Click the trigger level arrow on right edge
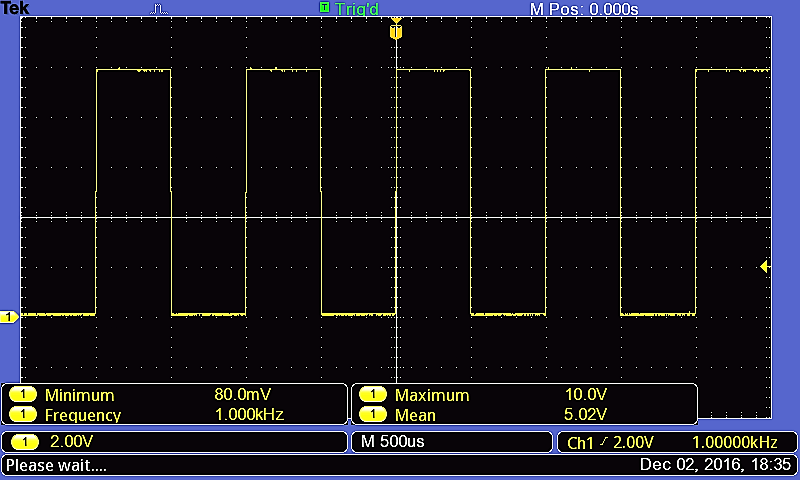 click(764, 266)
